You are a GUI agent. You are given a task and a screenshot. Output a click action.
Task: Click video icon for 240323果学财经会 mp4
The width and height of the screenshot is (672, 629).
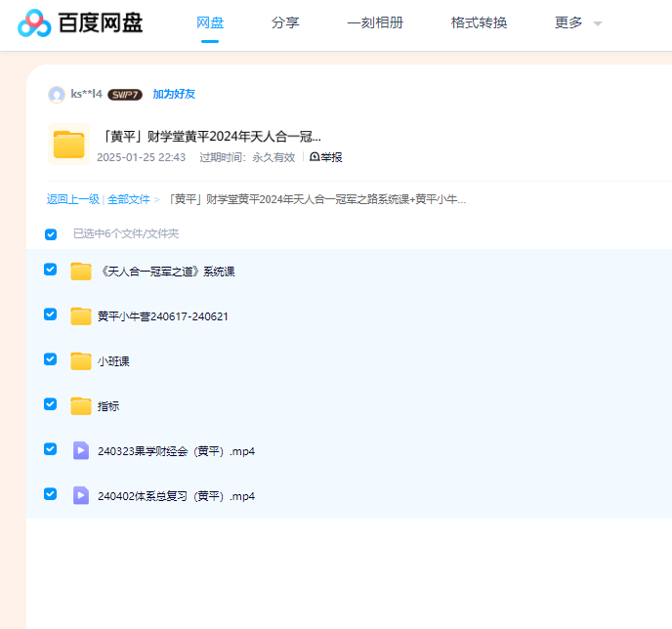pyautogui.click(x=81, y=451)
